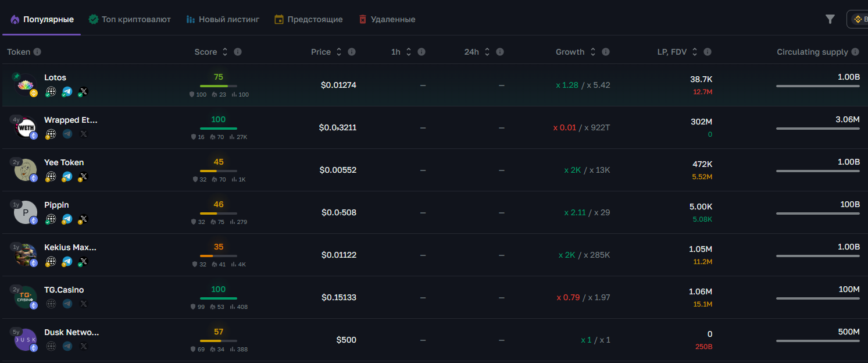Open the Новый листинг tab

point(223,19)
